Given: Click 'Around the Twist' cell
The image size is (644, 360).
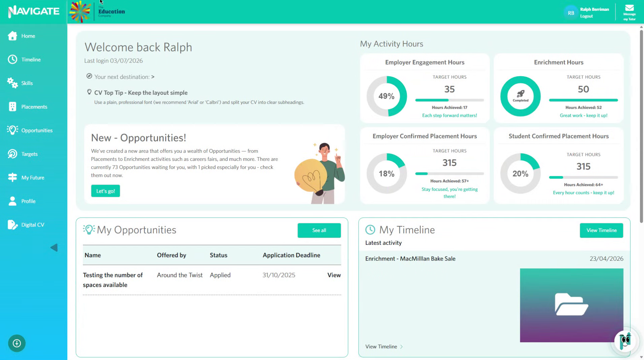Looking at the screenshot, I should click(x=180, y=275).
